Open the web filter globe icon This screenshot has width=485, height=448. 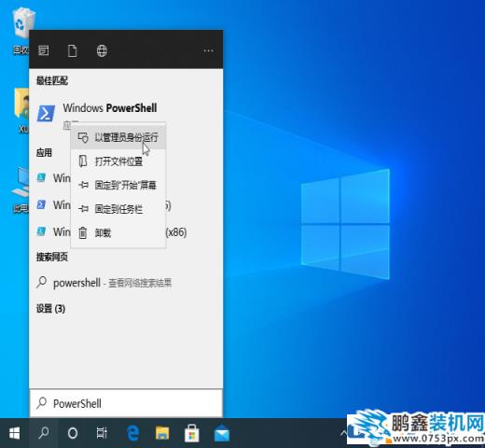pos(102,50)
